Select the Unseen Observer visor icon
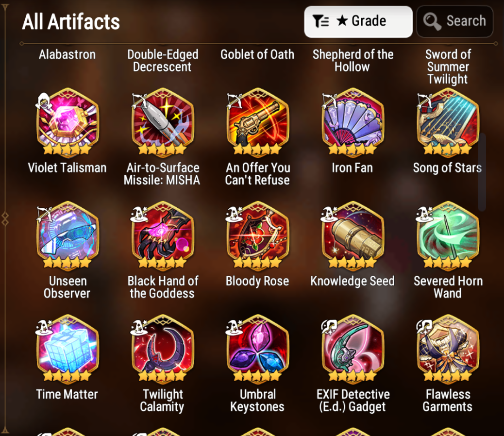This screenshot has height=436, width=504. (x=67, y=236)
